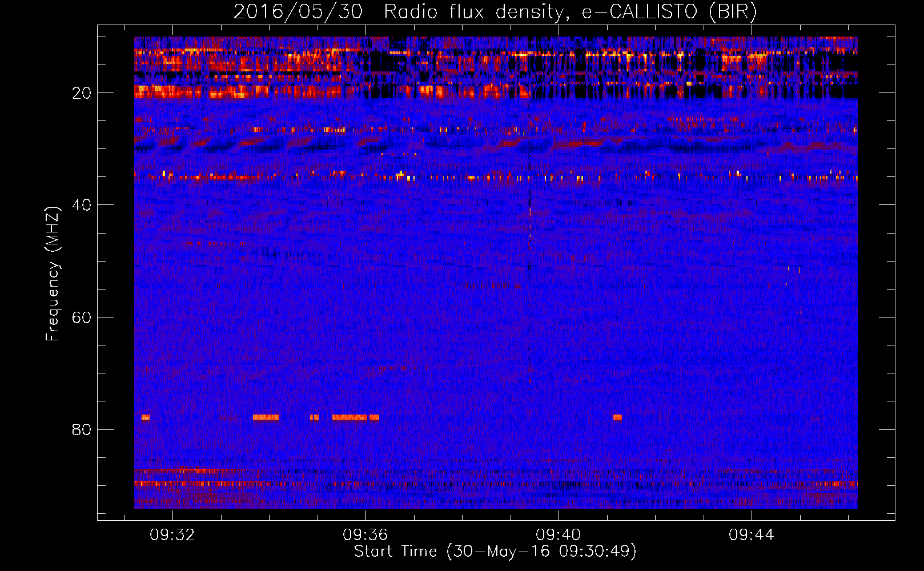Viewport: 924px width, 571px height.
Task: Click the 60 MHz frequency tick label
Action: [82, 317]
